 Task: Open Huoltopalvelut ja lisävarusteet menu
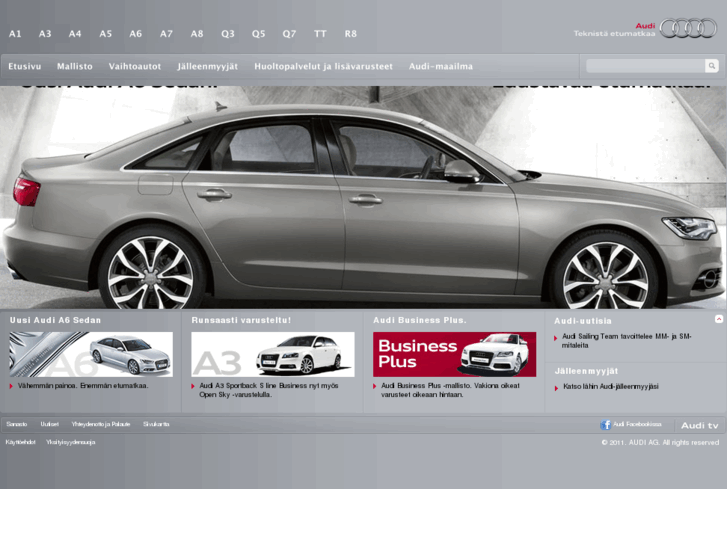(323, 66)
